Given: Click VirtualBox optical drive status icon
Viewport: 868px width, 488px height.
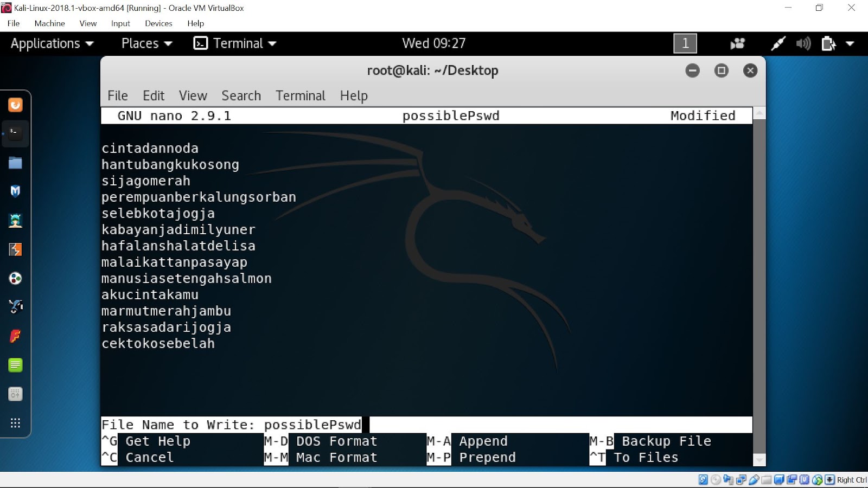Looking at the screenshot, I should click(x=716, y=479).
